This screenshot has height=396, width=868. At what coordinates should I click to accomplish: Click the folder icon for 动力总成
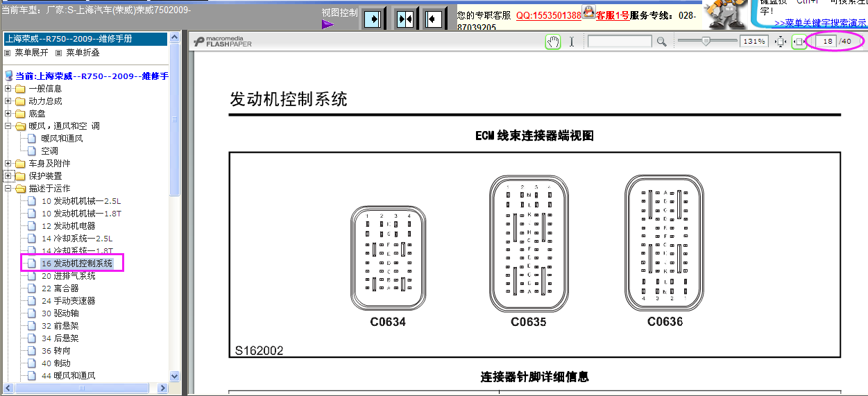point(20,101)
